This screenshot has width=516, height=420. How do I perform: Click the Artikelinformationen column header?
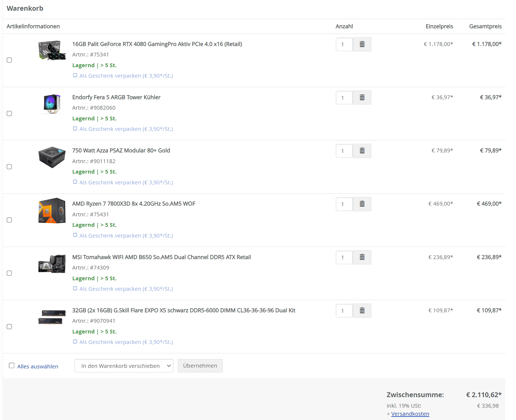[x=33, y=26]
